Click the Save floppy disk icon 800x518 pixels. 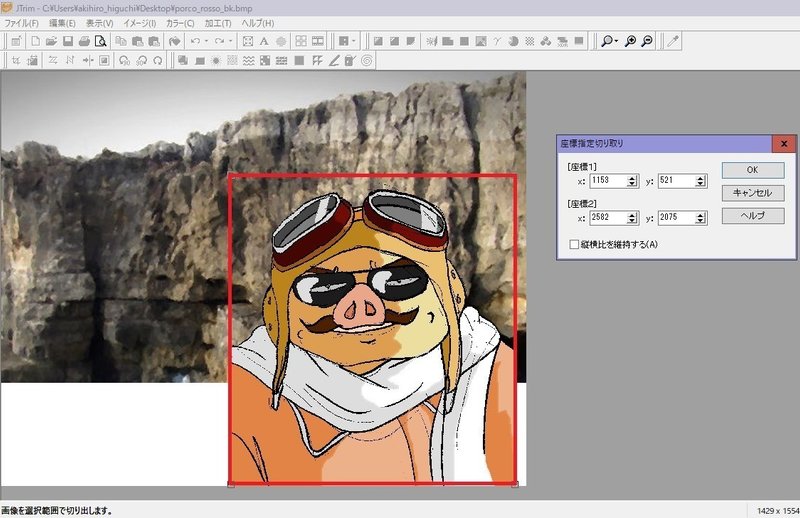point(68,41)
